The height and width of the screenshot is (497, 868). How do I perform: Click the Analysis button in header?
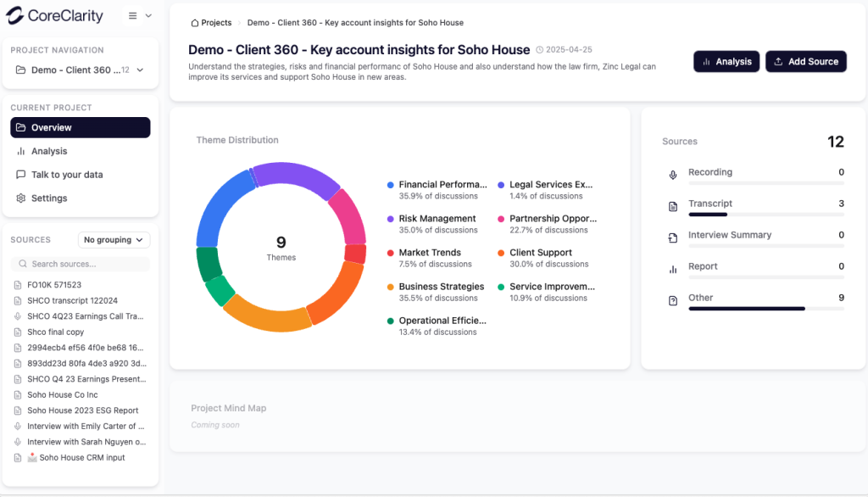pos(726,62)
